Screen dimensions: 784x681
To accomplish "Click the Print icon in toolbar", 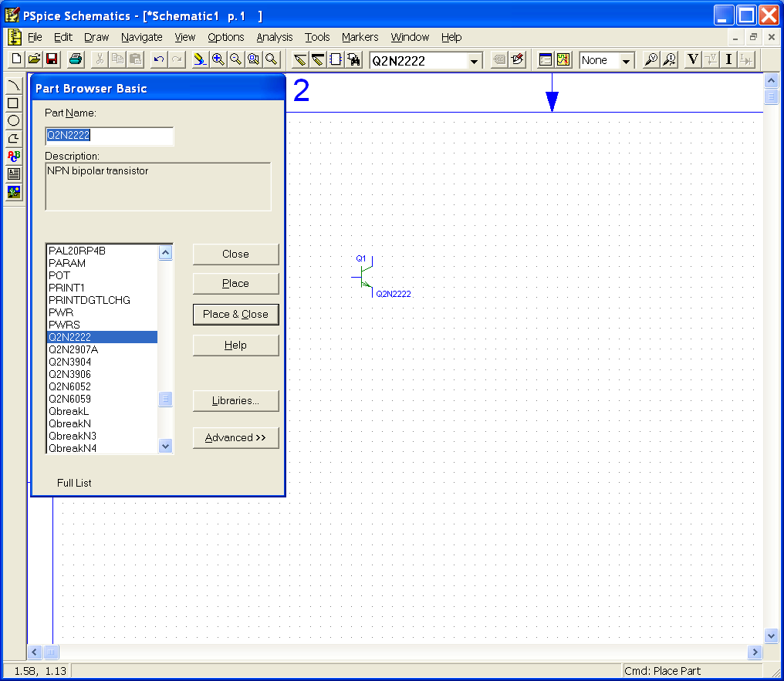I will (x=76, y=59).
